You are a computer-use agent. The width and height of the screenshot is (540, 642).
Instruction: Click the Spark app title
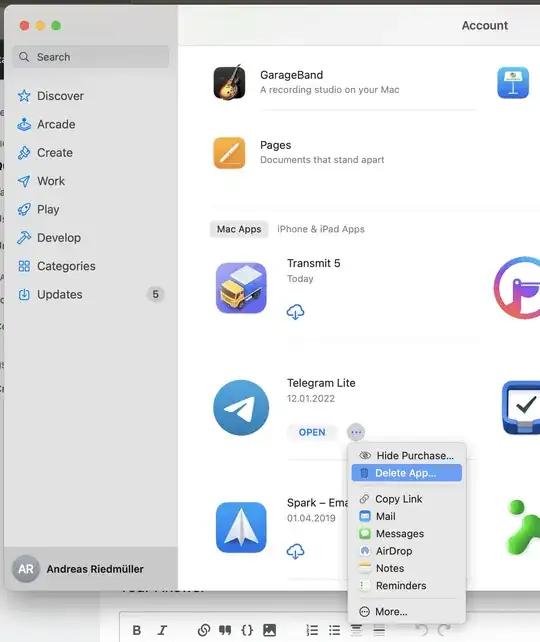click(x=317, y=503)
